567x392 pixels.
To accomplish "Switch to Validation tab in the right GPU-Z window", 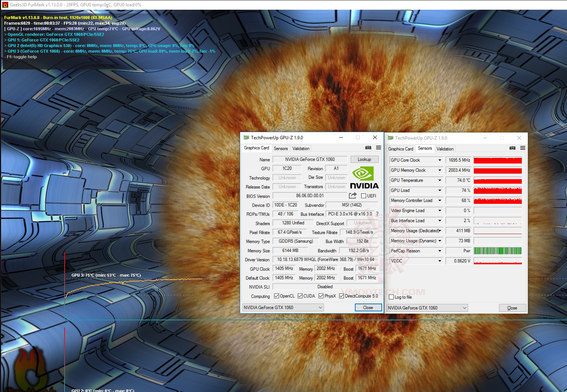I will click(x=445, y=149).
